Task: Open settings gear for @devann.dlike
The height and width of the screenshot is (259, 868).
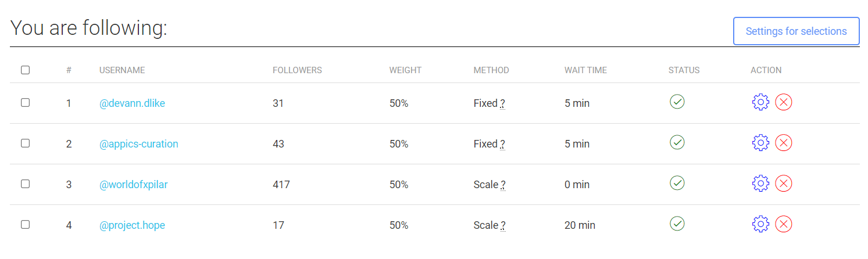Action: tap(760, 103)
